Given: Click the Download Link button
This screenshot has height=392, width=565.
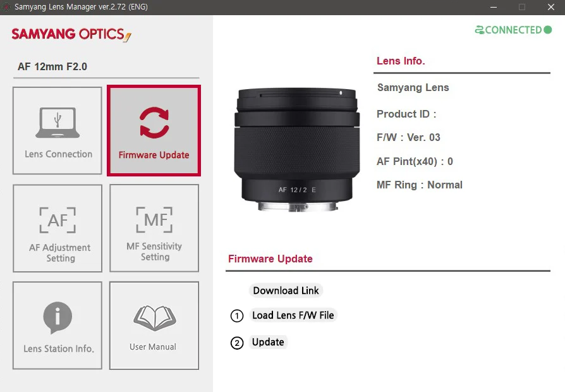Looking at the screenshot, I should 286,291.
